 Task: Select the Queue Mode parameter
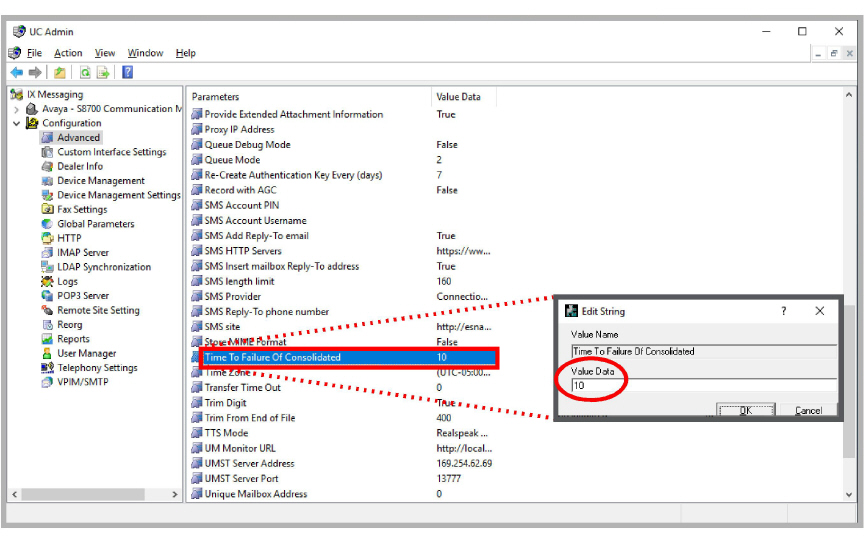[x=232, y=160]
